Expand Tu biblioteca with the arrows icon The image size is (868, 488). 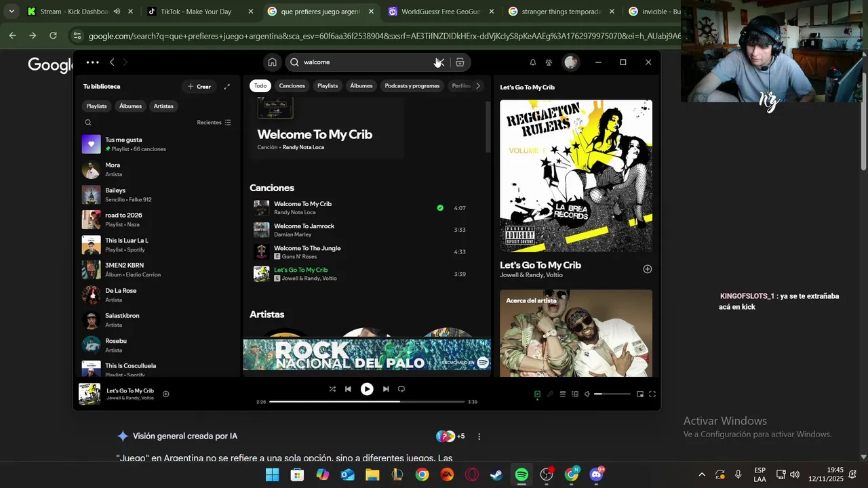pos(226,87)
